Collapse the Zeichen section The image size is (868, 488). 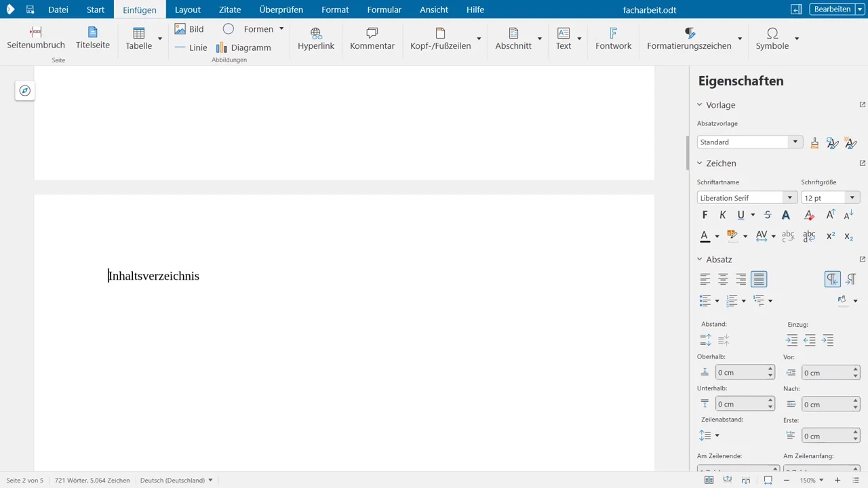[x=700, y=163]
